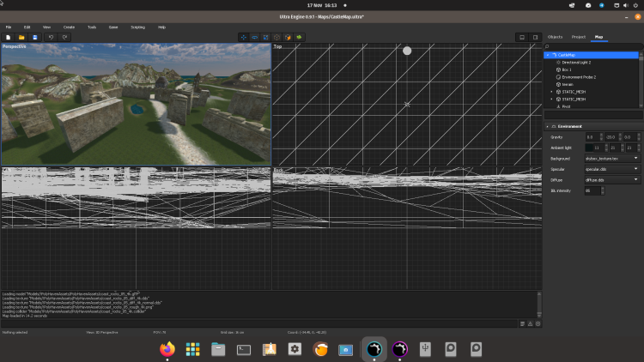Click the green terrain tool icon
Image resolution: width=644 pixels, height=362 pixels.
coord(299,38)
